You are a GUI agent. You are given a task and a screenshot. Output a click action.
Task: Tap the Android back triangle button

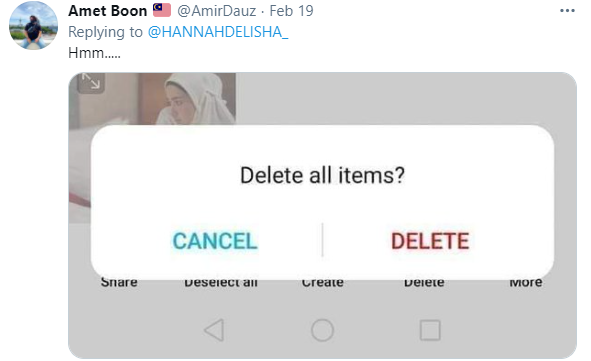(214, 330)
